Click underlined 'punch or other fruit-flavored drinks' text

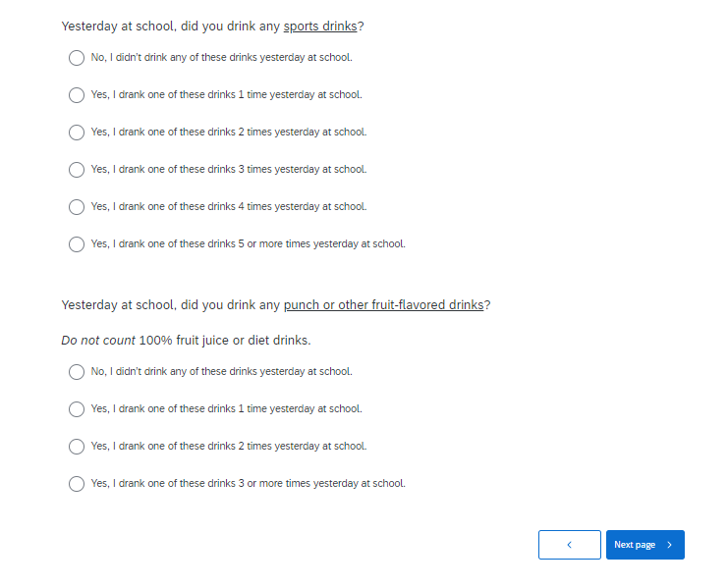pos(383,304)
